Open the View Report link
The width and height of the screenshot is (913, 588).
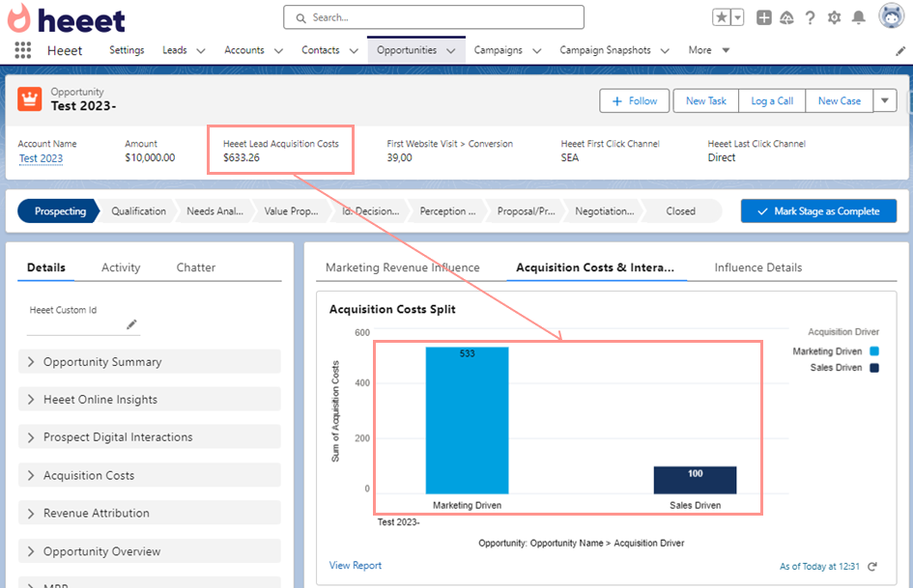[356, 565]
